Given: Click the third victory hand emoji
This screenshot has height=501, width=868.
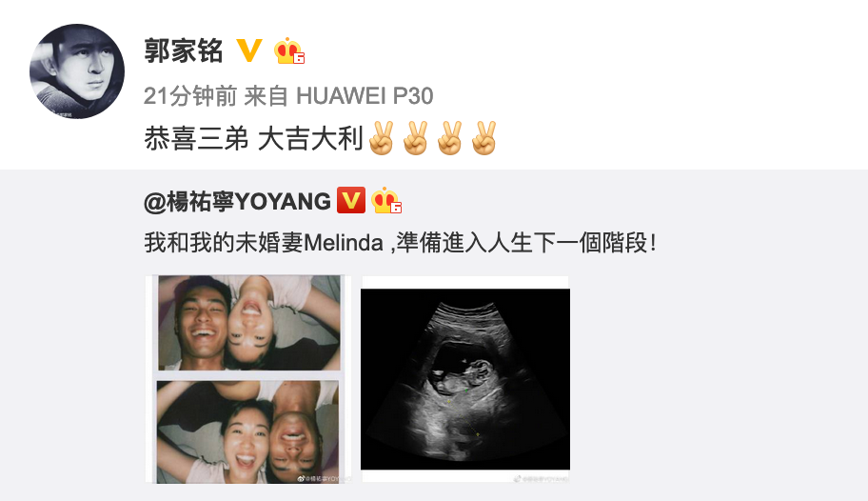Looking at the screenshot, I should 449,138.
